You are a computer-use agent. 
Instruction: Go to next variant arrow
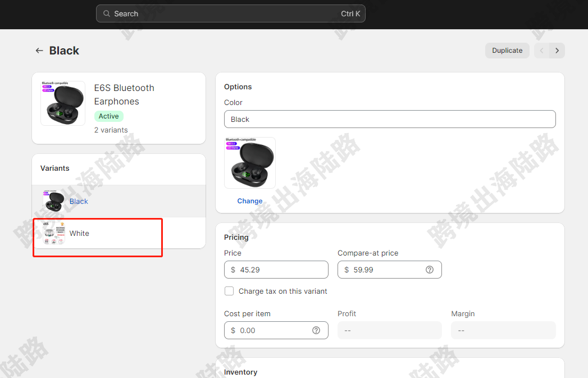click(557, 51)
